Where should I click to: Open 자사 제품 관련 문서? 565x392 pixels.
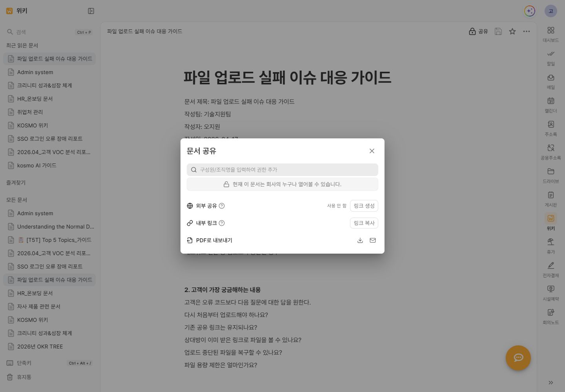tap(49, 307)
